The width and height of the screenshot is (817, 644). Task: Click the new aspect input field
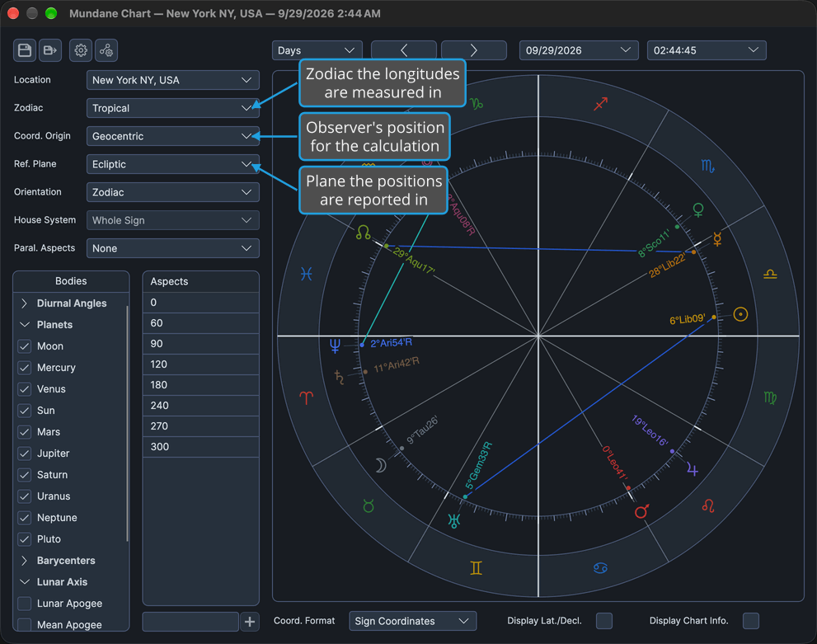pos(190,622)
